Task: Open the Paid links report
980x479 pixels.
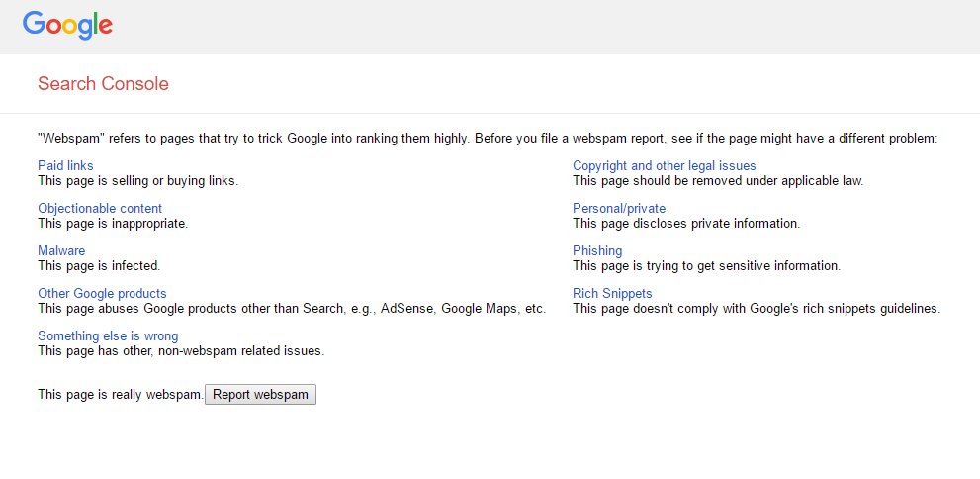Action: [65, 165]
